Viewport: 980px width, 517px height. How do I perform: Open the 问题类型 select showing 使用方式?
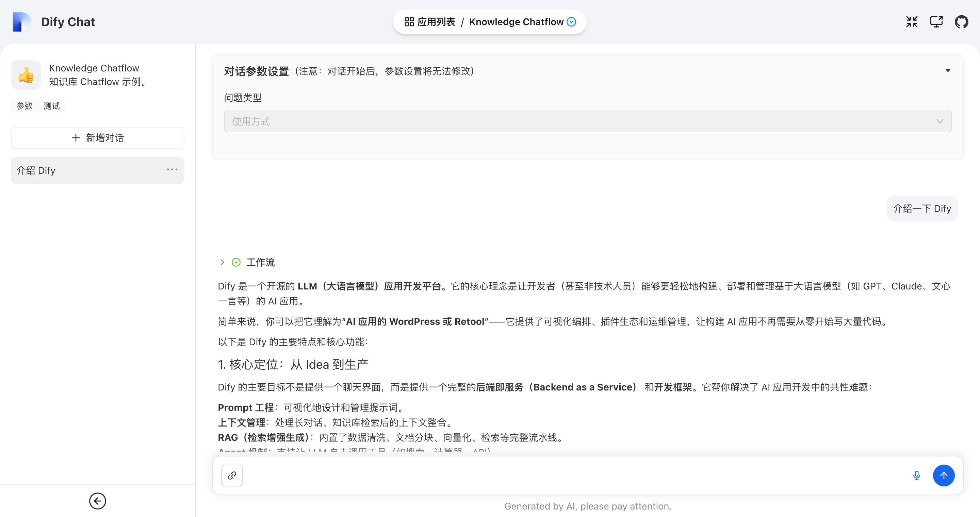click(x=588, y=122)
